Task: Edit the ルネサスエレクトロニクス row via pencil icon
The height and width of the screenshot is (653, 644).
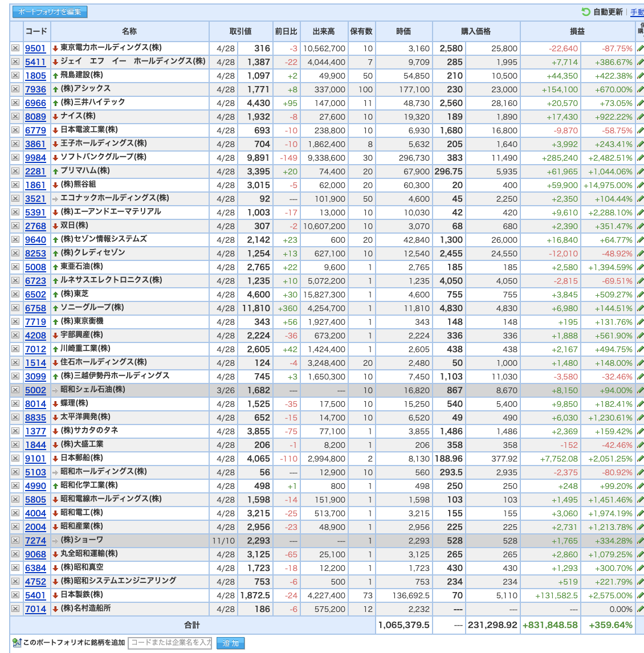Action: [x=640, y=281]
